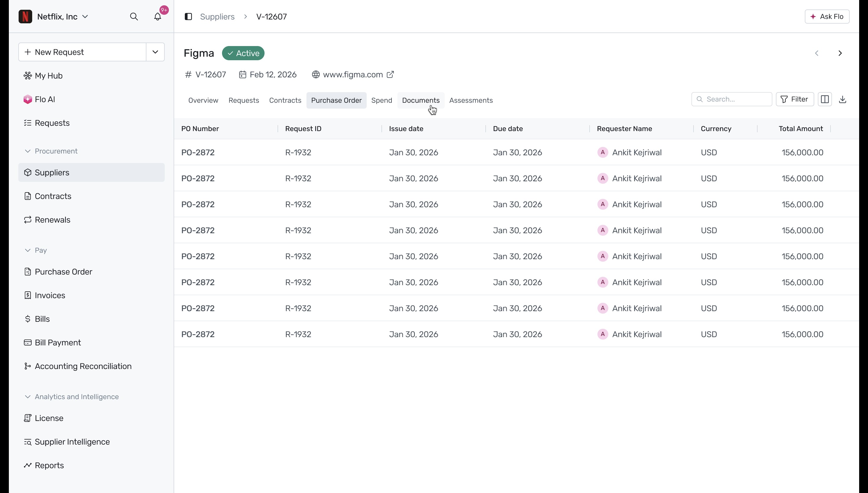Open the global search magnifier icon
The height and width of the screenshot is (493, 868).
pos(134,17)
